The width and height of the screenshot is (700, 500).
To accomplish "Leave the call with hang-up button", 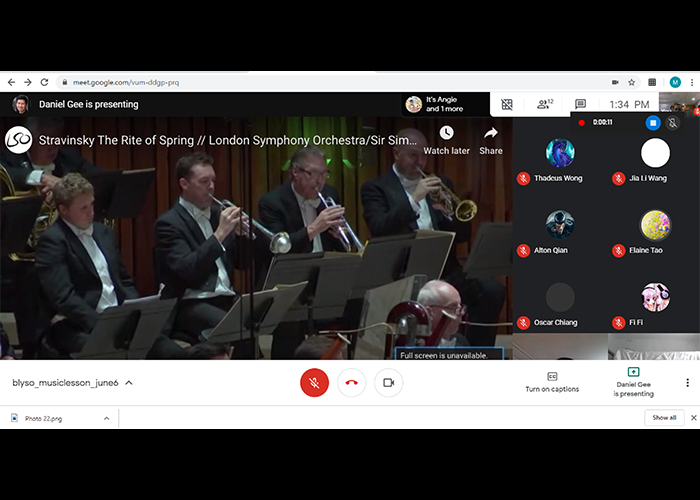I will coord(351,383).
